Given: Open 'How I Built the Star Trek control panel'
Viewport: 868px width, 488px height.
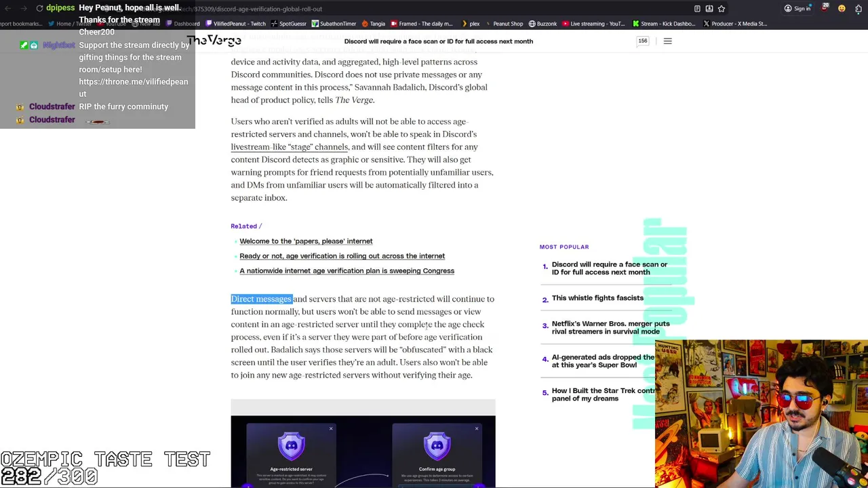Looking at the screenshot, I should (604, 394).
